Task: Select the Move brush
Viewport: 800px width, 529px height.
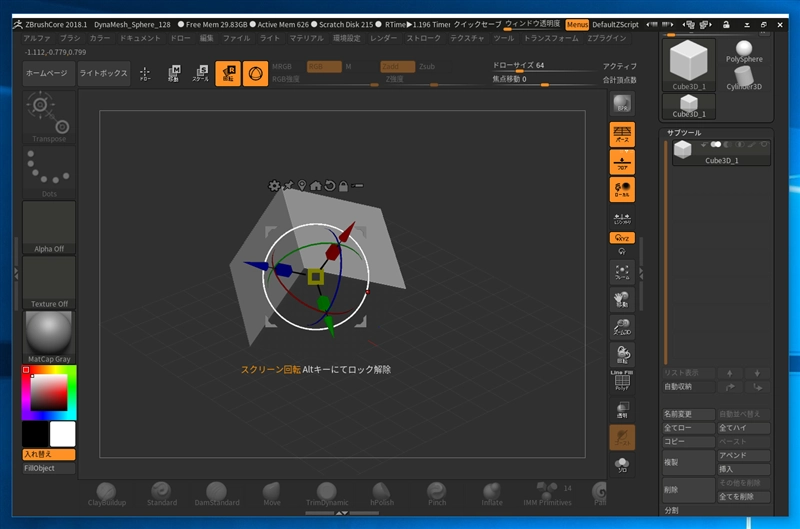Action: (272, 494)
